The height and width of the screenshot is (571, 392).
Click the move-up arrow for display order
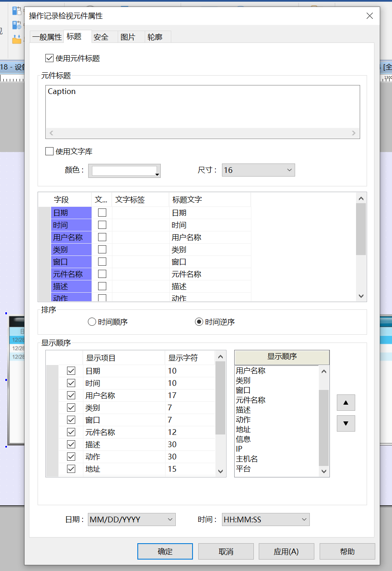[x=346, y=403]
